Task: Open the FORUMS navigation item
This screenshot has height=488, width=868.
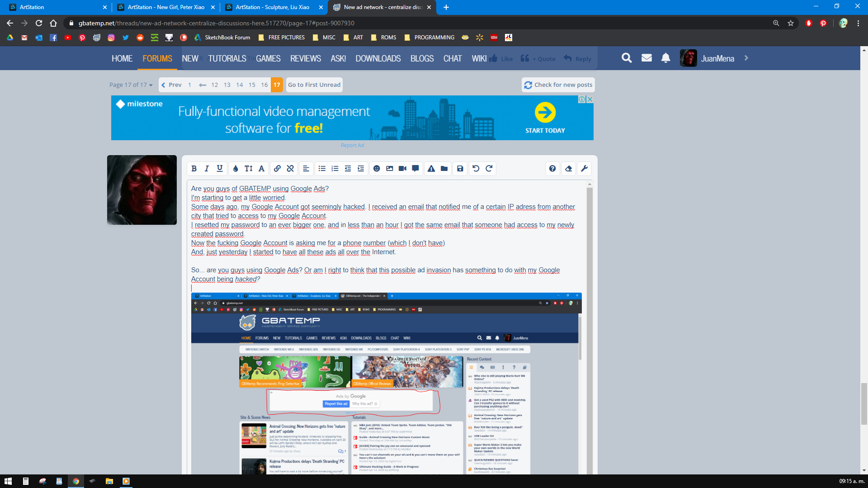Action: [157, 58]
